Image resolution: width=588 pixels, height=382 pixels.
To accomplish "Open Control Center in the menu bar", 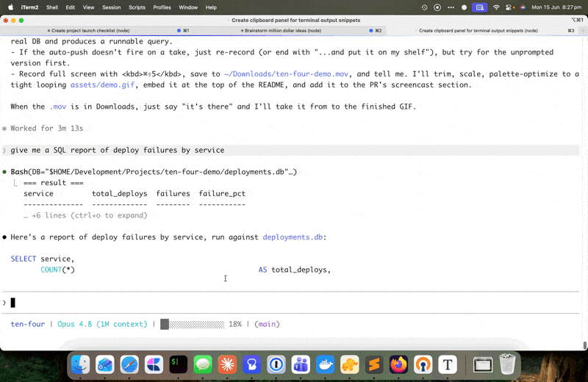I will tap(509, 7).
